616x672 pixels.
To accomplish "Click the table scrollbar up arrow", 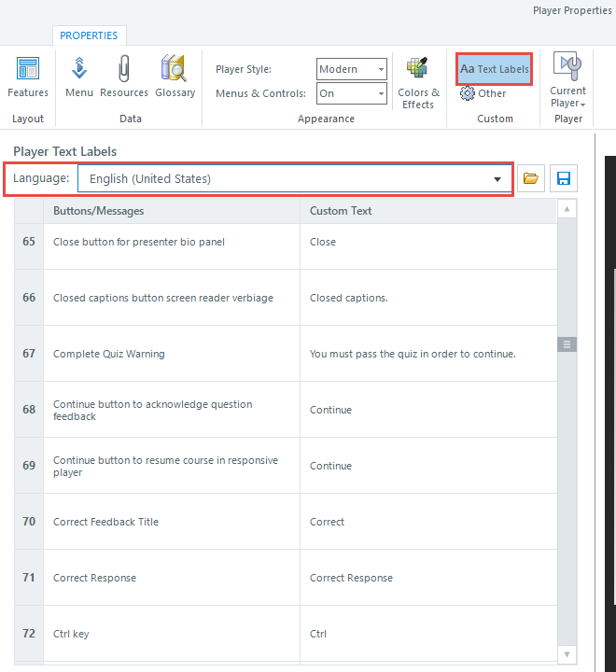I will tap(567, 209).
